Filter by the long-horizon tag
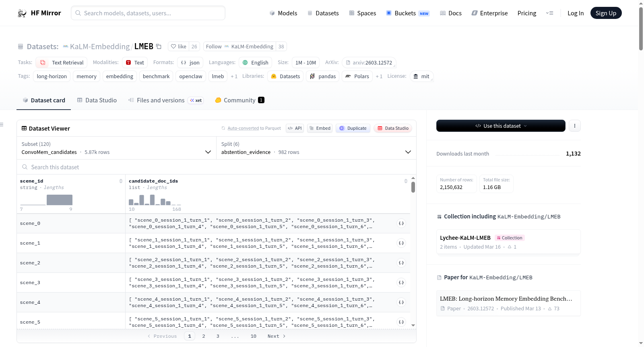Image resolution: width=644 pixels, height=347 pixels. pyautogui.click(x=52, y=76)
